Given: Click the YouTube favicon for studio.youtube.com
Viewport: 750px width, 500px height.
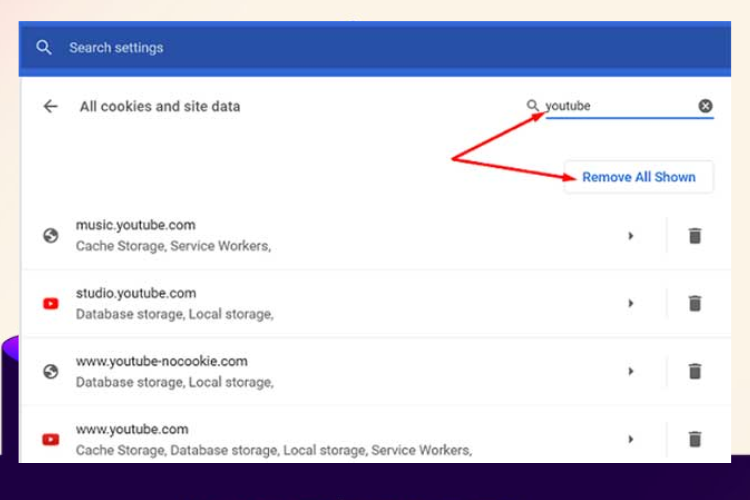Looking at the screenshot, I should [x=51, y=303].
